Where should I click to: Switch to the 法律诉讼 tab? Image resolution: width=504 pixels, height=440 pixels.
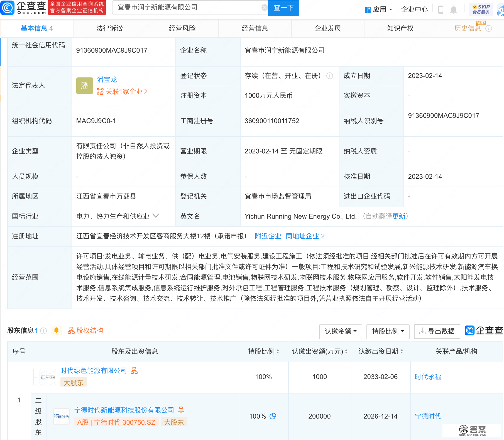click(109, 28)
